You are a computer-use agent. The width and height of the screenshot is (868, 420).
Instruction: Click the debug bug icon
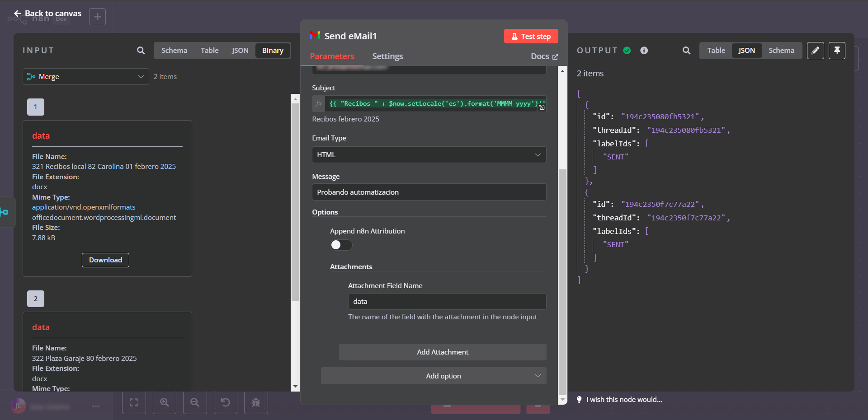[x=256, y=402]
